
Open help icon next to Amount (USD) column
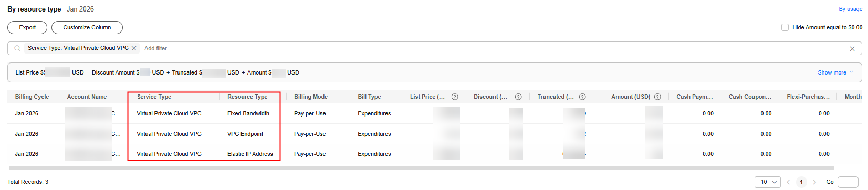coord(657,97)
